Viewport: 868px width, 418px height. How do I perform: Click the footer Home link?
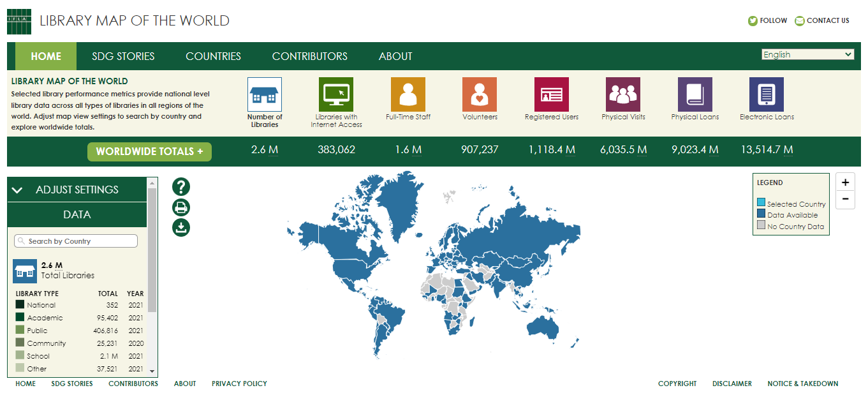click(26, 384)
